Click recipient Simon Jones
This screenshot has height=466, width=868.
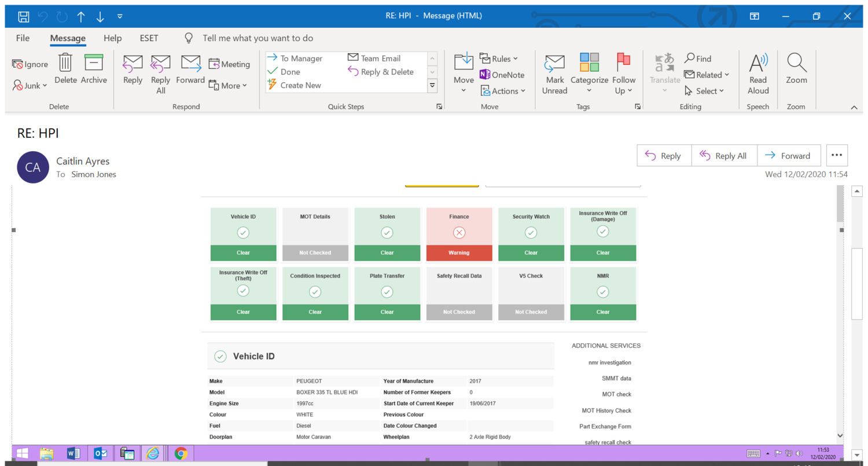point(94,174)
